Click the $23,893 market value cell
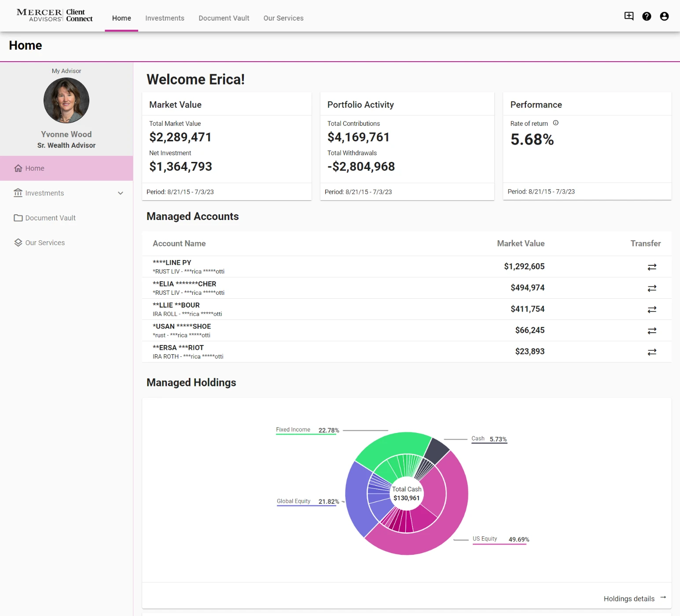This screenshot has width=680, height=616. coord(530,351)
